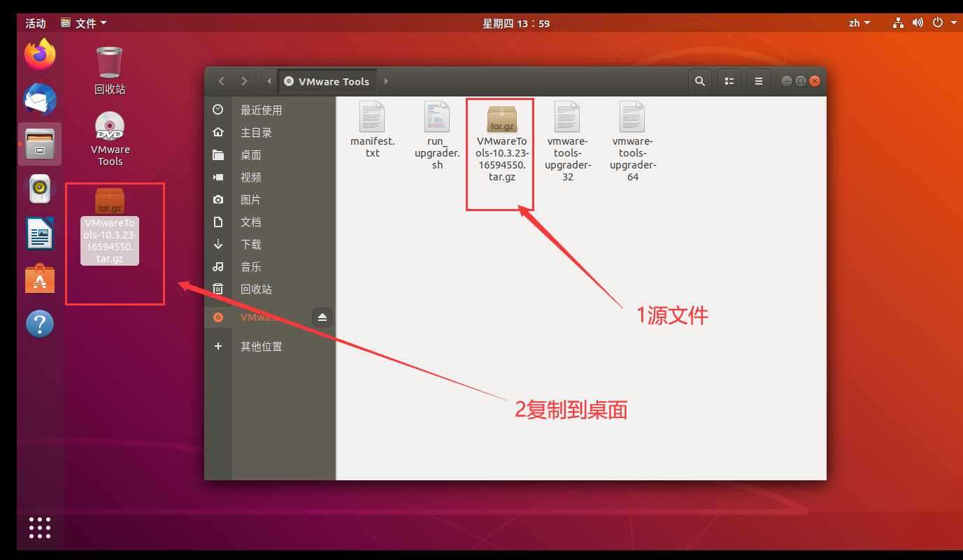Go forward with the right arrow button
The image size is (963, 560).
tap(243, 81)
